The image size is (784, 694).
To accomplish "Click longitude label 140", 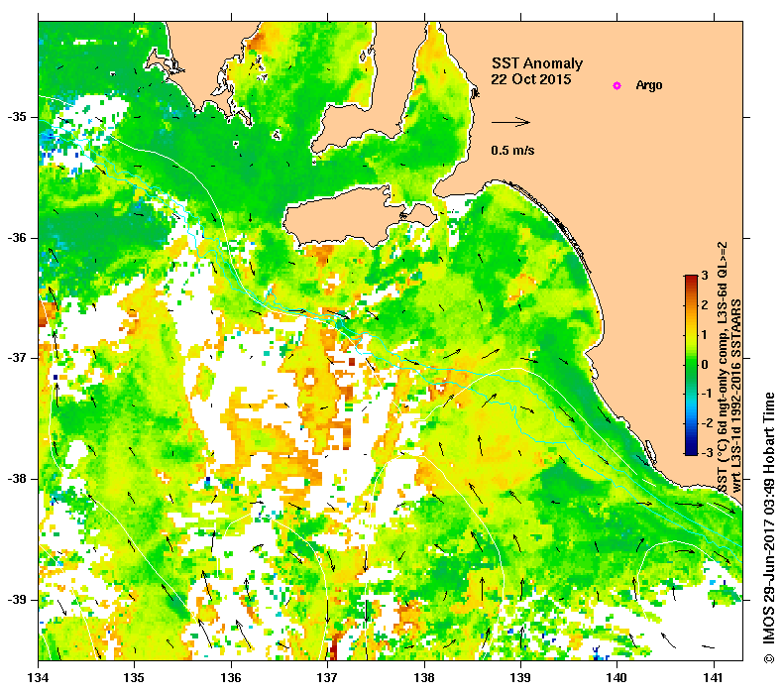I will [x=617, y=677].
